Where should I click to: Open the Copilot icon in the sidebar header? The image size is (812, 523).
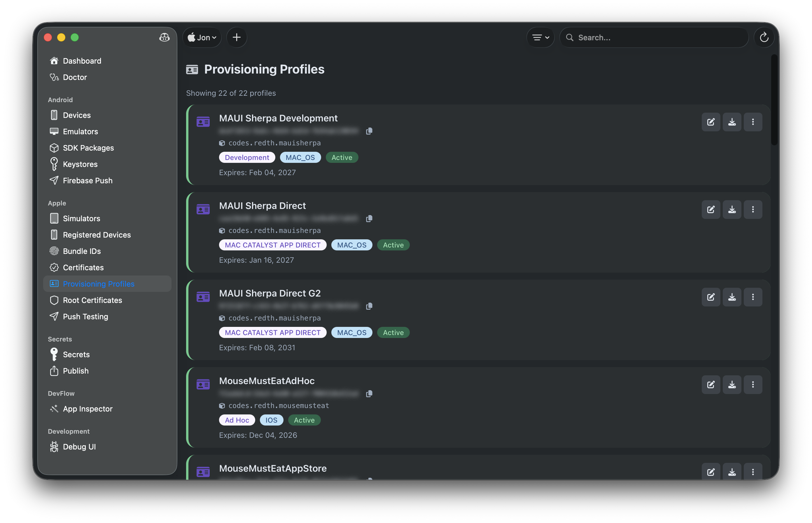coord(164,38)
